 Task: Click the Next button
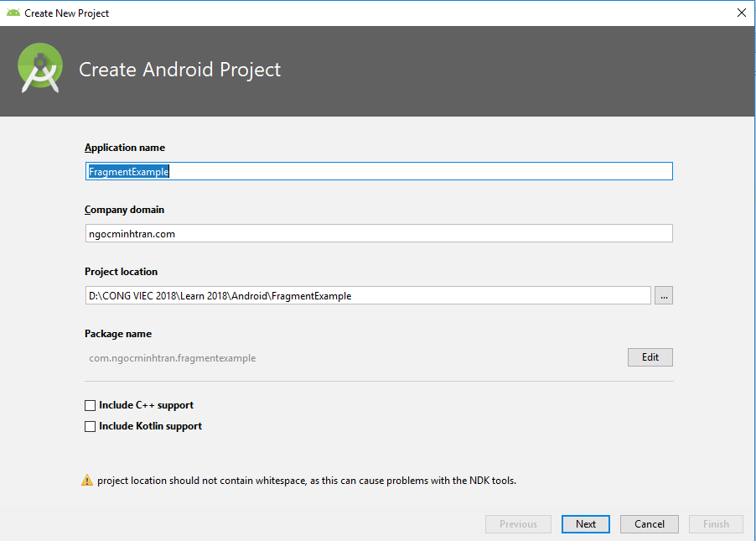585,524
